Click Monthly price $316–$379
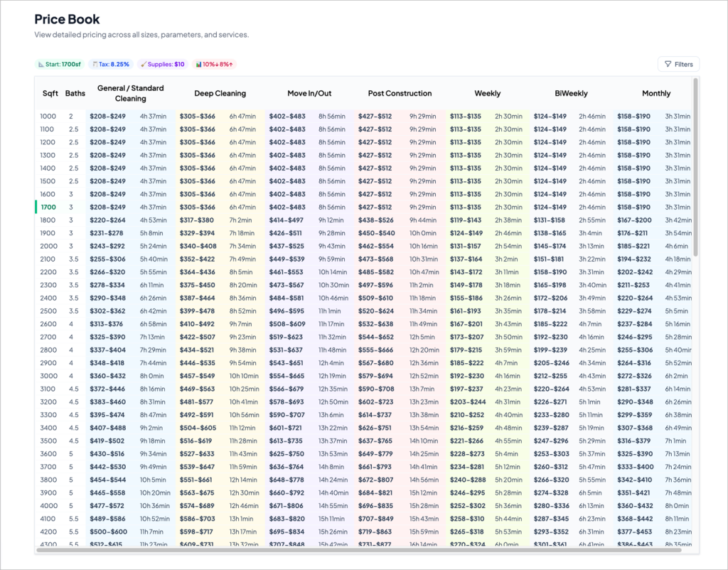 tap(634, 441)
